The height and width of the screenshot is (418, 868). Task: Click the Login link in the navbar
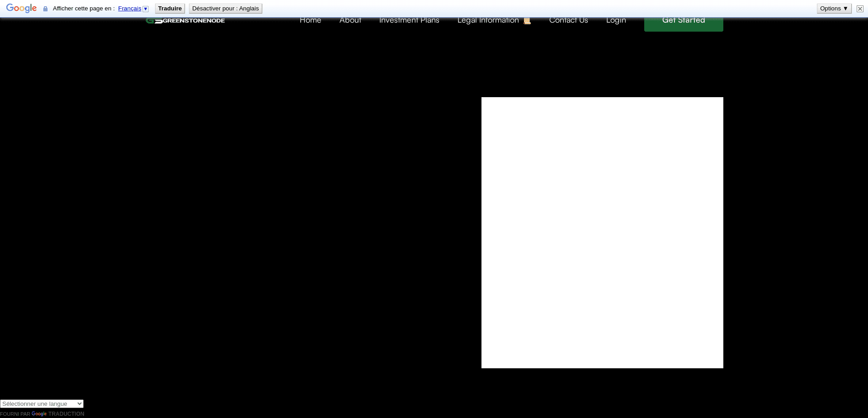click(x=616, y=20)
